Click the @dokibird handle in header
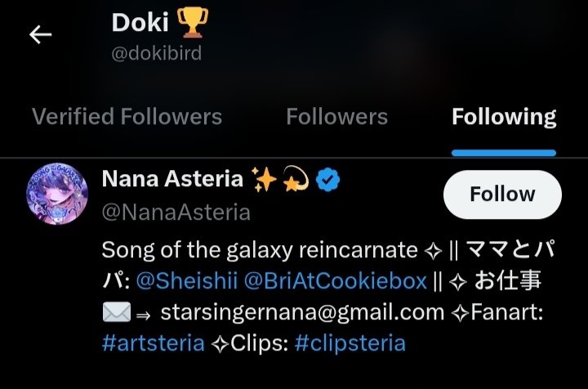 pyautogui.click(x=157, y=54)
